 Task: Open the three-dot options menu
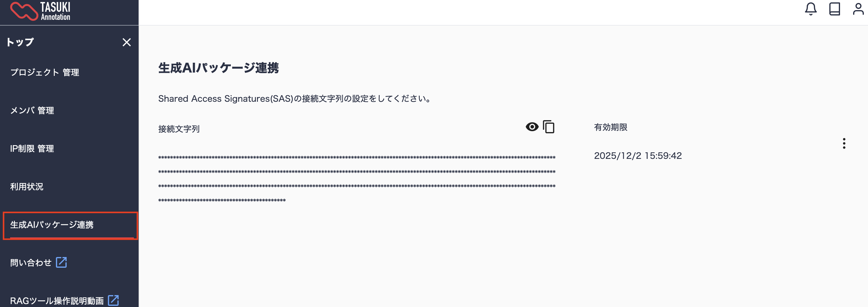coord(844,144)
